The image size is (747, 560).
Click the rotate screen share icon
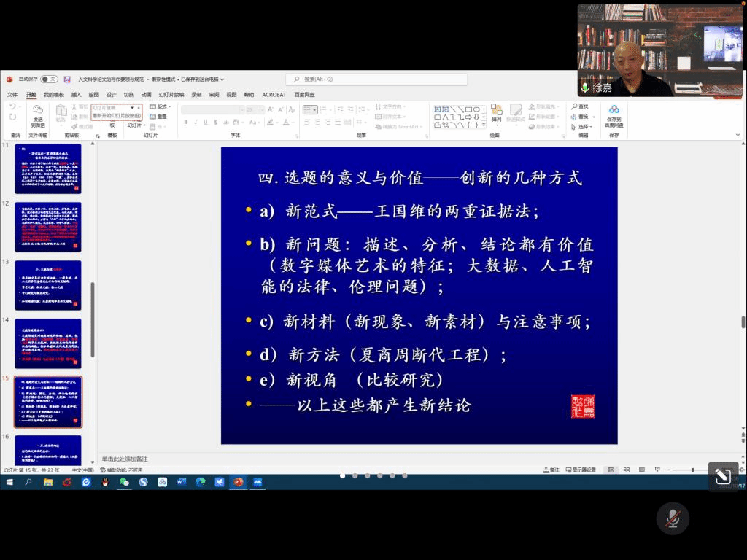click(723, 476)
